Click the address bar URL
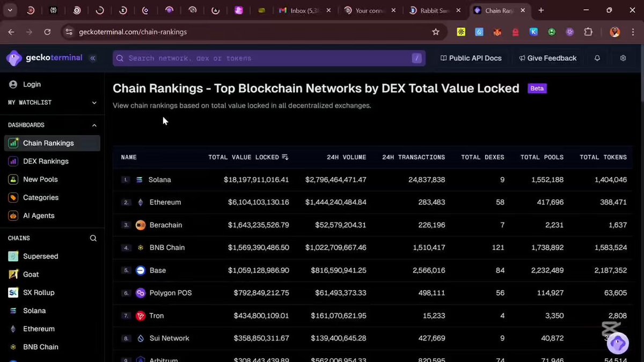The image size is (644, 362). [133, 32]
